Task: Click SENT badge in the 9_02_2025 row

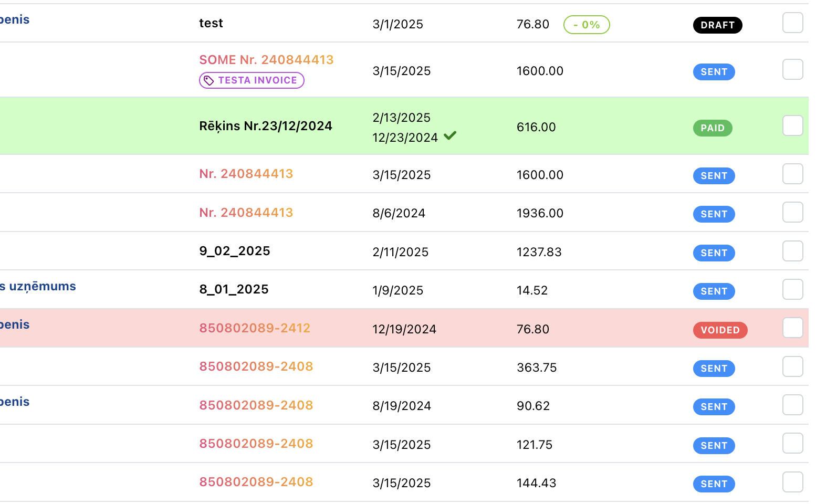Action: click(x=714, y=253)
